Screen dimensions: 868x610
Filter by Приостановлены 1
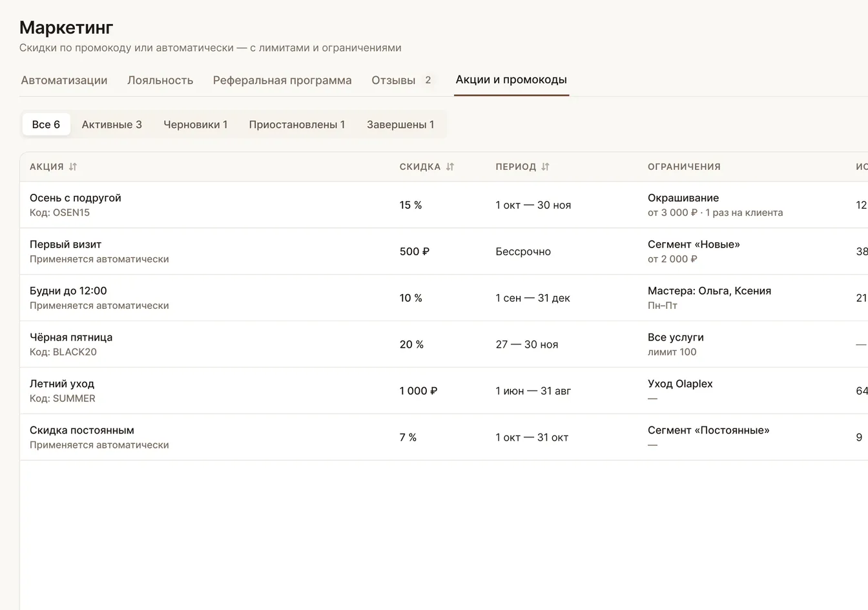tap(297, 124)
